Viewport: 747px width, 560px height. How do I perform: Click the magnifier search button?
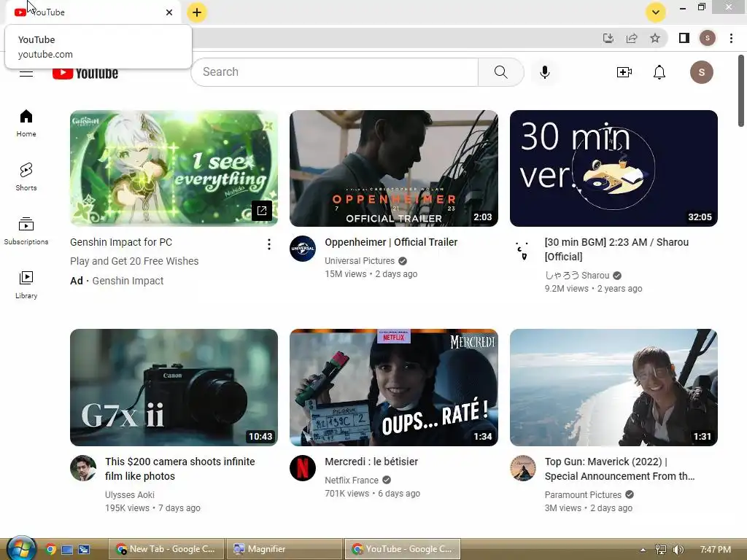pyautogui.click(x=500, y=72)
